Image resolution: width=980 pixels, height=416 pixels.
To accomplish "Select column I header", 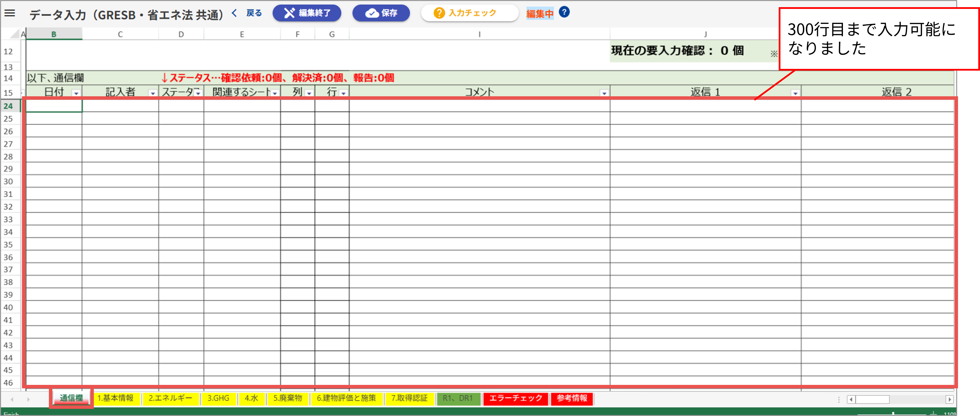I will [x=479, y=34].
